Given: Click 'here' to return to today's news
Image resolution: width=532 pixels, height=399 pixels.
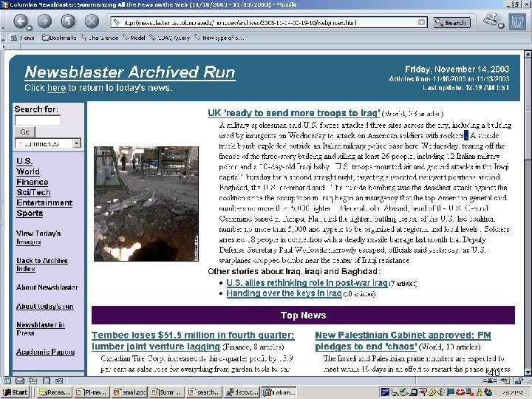Looking at the screenshot, I should (56, 88).
